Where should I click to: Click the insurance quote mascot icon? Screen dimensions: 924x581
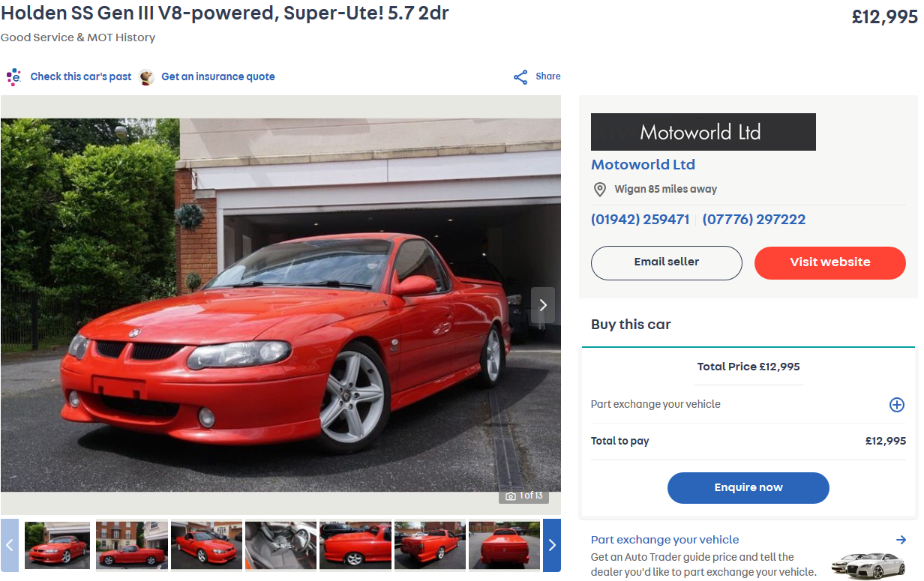tap(147, 76)
